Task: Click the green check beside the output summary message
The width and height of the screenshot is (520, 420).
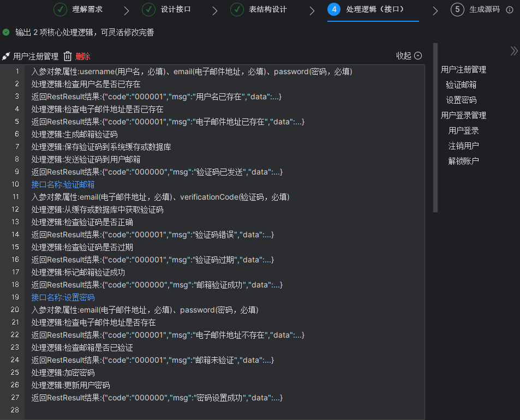Action: 5,33
